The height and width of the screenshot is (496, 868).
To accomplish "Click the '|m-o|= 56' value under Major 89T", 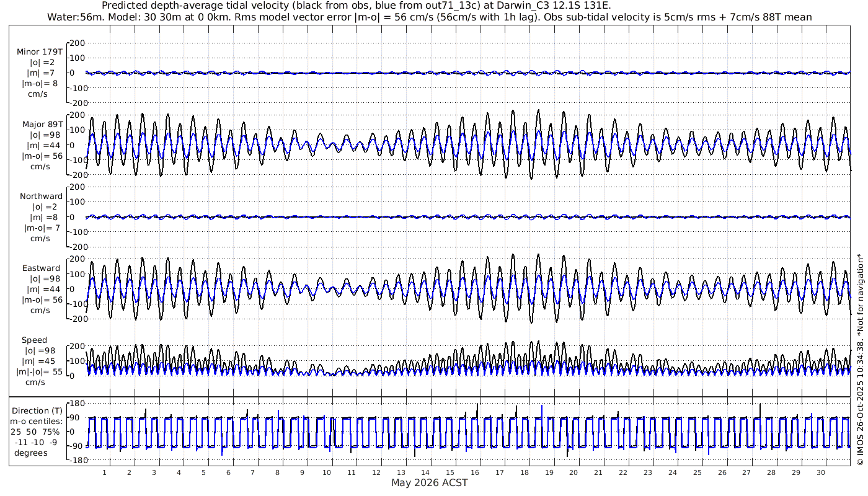I will pyautogui.click(x=42, y=156).
